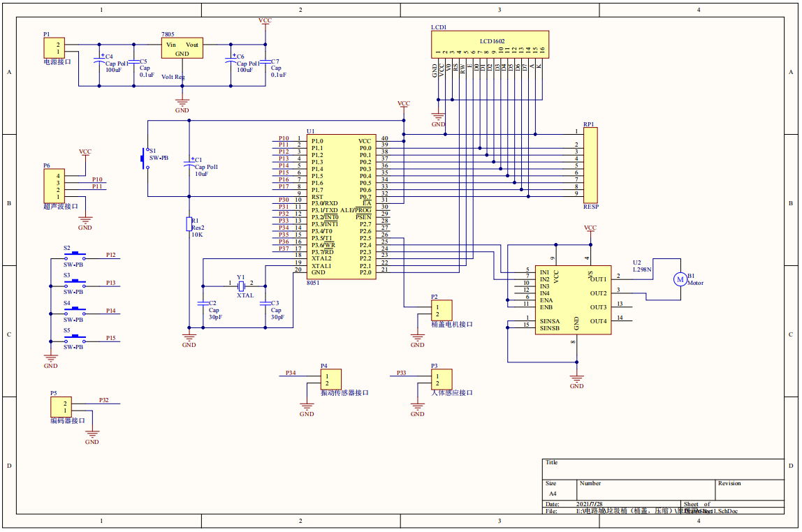The height and width of the screenshot is (532, 802).
Task: Click the SENSA pin label on L298N
Action: click(550, 321)
